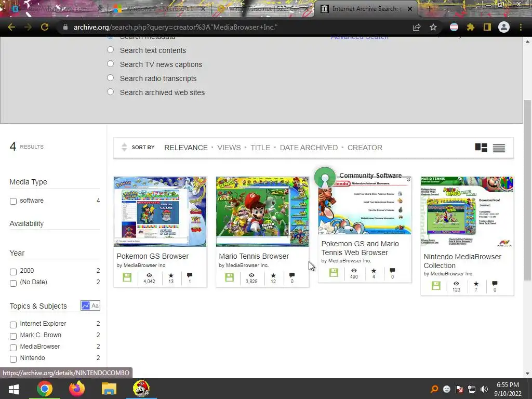Check the Internet Explorer topic filter
The height and width of the screenshot is (399, 532).
tap(13, 325)
